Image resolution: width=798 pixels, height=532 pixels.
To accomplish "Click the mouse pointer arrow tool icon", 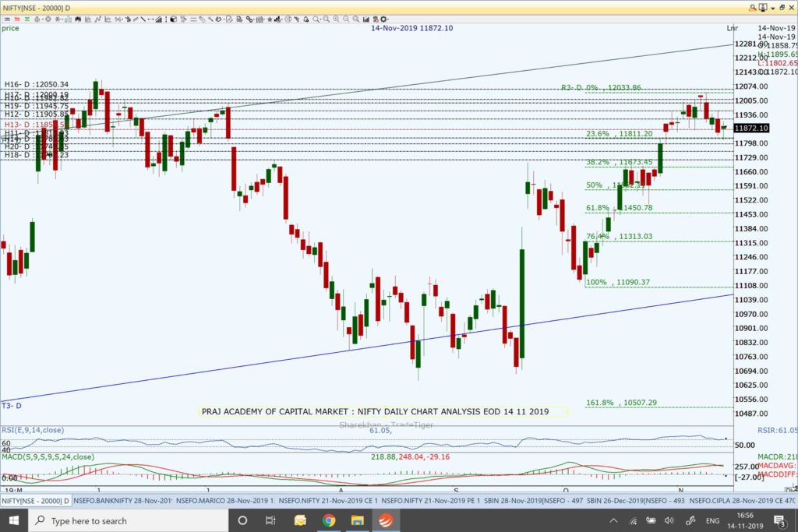I will tap(296, 19).
